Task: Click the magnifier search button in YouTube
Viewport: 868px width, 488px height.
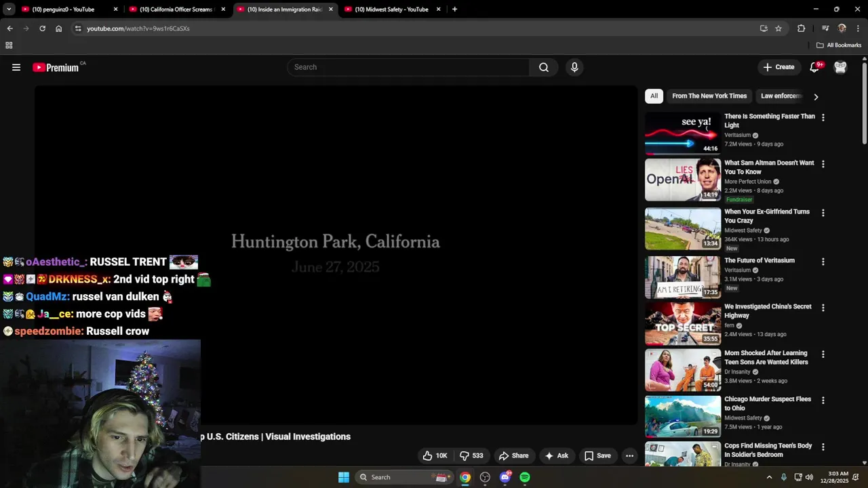Action: tap(544, 67)
